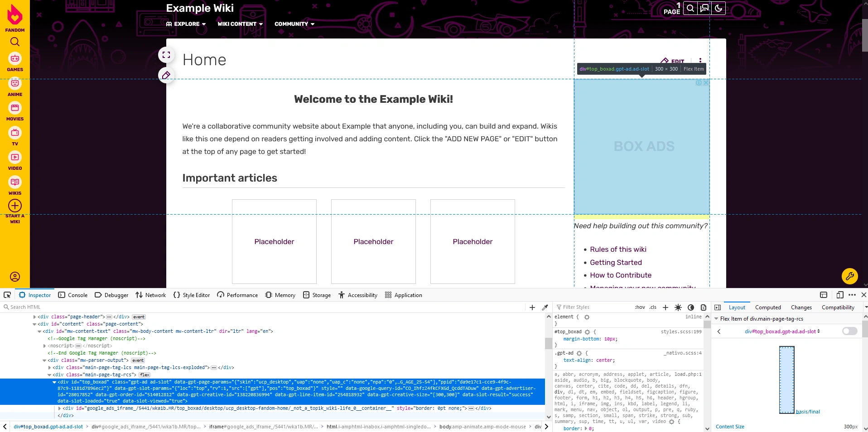868x432 pixels.
Task: Open the EXPLORE dropdown menu
Action: (186, 24)
